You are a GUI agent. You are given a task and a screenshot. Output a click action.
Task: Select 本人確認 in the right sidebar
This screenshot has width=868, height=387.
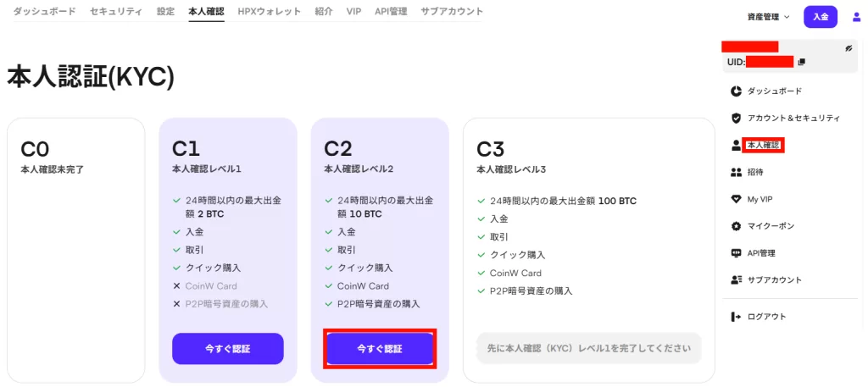tap(764, 145)
